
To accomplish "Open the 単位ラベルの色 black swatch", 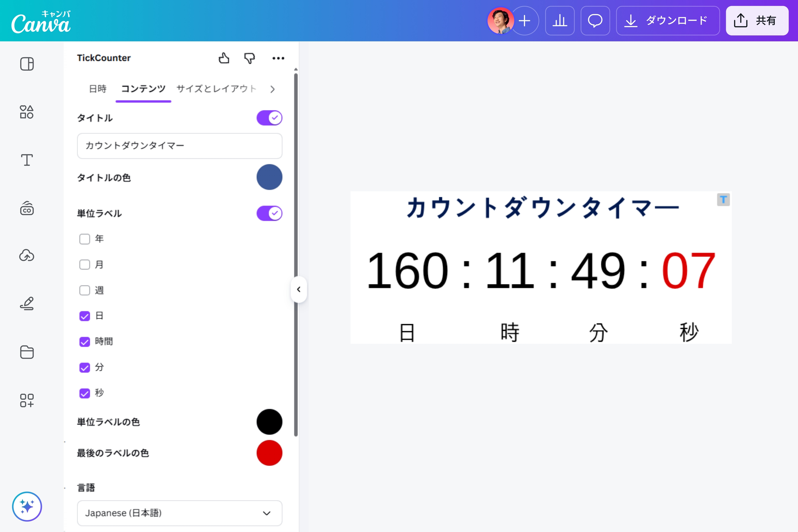I will (x=269, y=422).
